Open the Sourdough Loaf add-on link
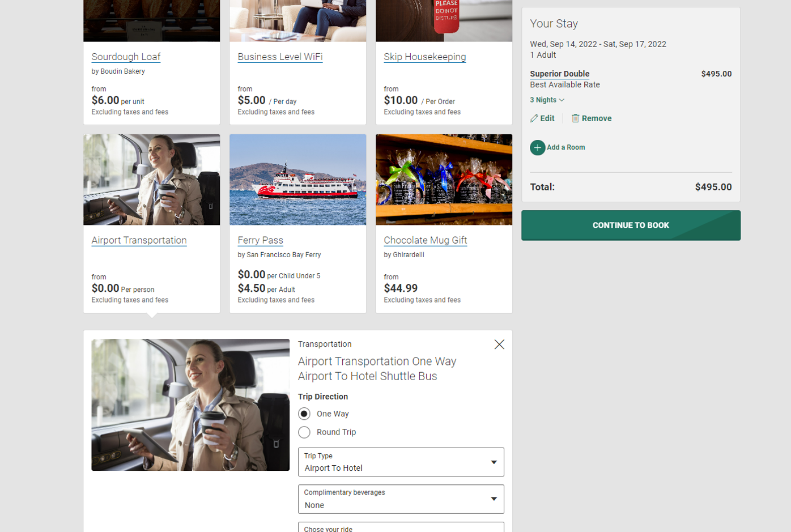791x532 pixels. [x=126, y=57]
